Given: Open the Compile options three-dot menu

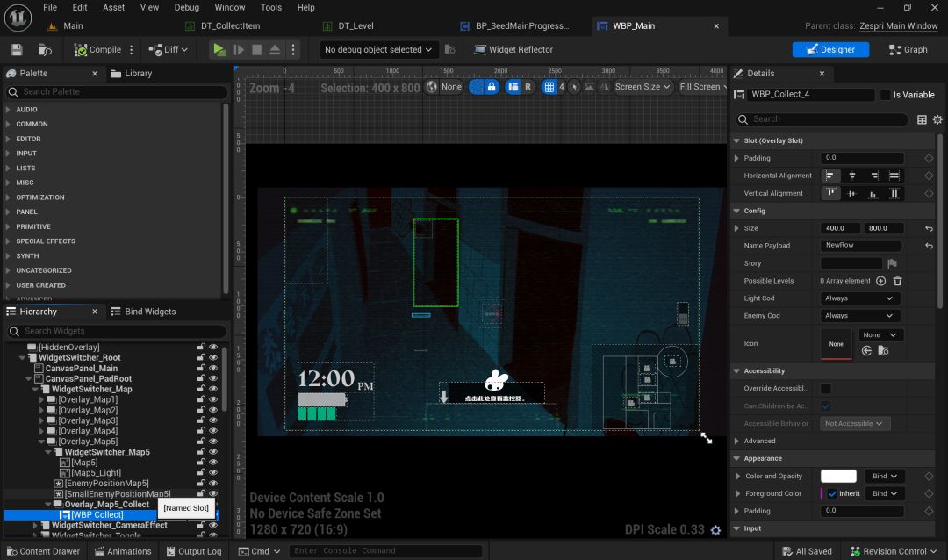Looking at the screenshot, I should [131, 49].
